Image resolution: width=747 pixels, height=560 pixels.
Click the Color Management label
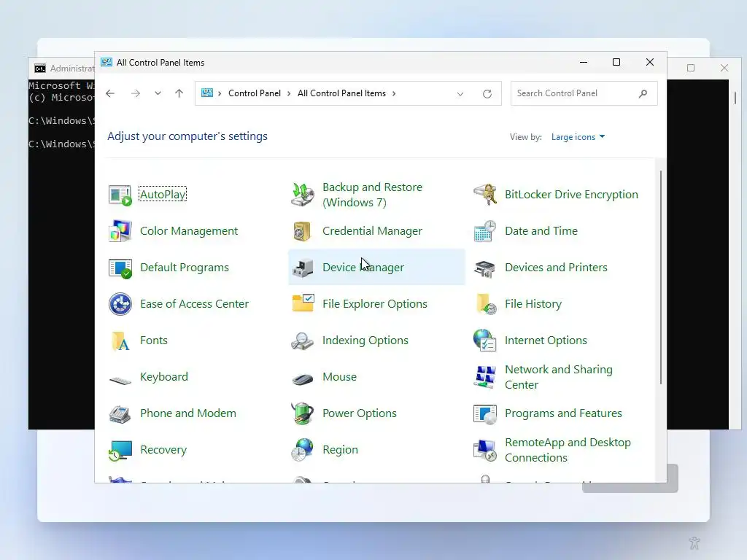pyautogui.click(x=189, y=231)
